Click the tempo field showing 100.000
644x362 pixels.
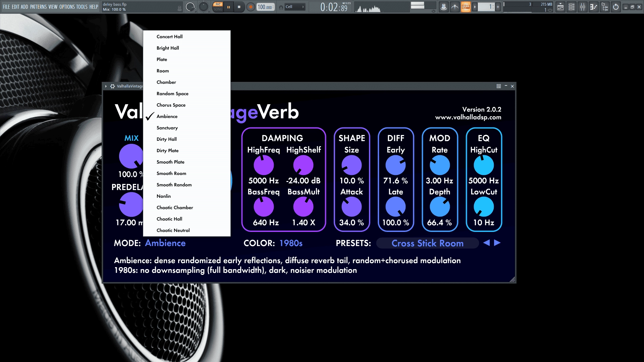coord(266,7)
